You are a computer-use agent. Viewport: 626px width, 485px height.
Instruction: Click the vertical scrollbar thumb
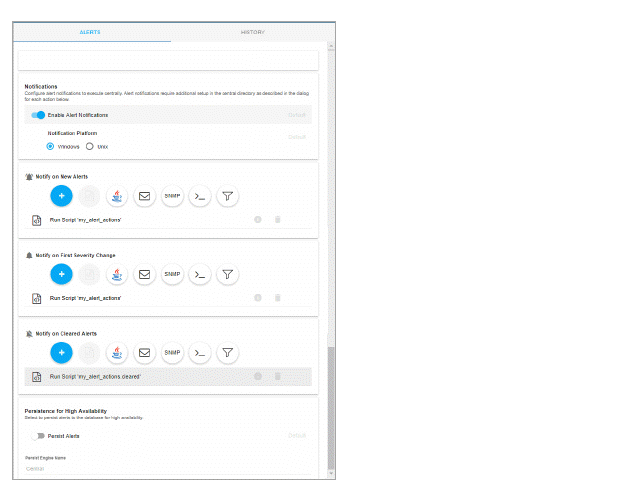(x=331, y=410)
